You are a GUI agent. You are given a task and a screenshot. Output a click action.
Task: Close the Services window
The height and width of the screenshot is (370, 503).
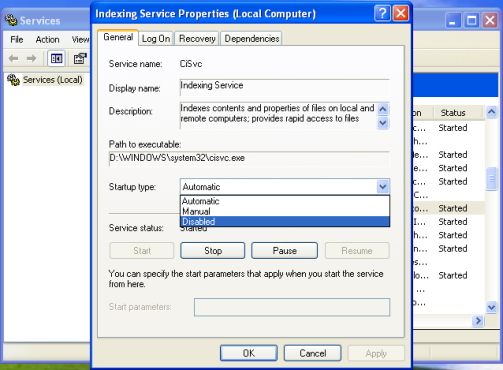(490, 21)
